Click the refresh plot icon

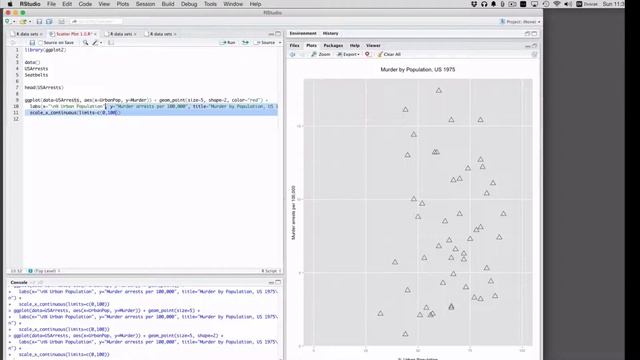click(x=534, y=54)
